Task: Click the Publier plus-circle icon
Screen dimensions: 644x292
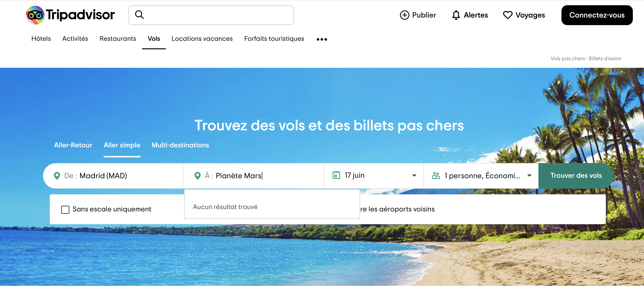Action: [x=404, y=15]
